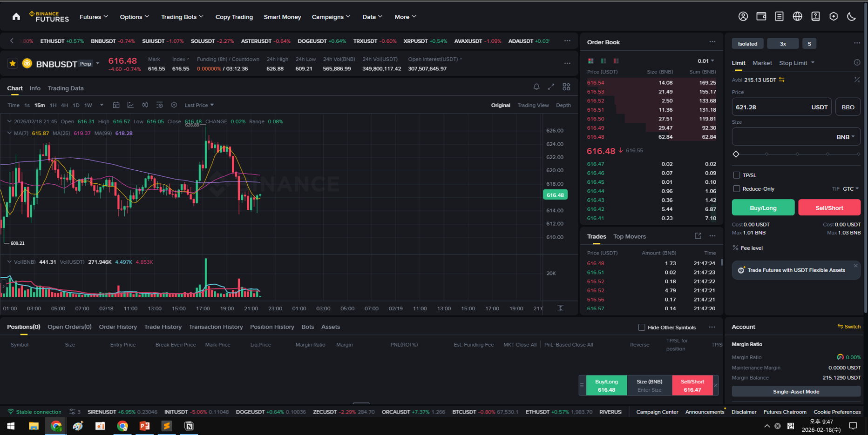The height and width of the screenshot is (435, 868).
Task: Open the order form calculator icon
Action: pos(857,80)
